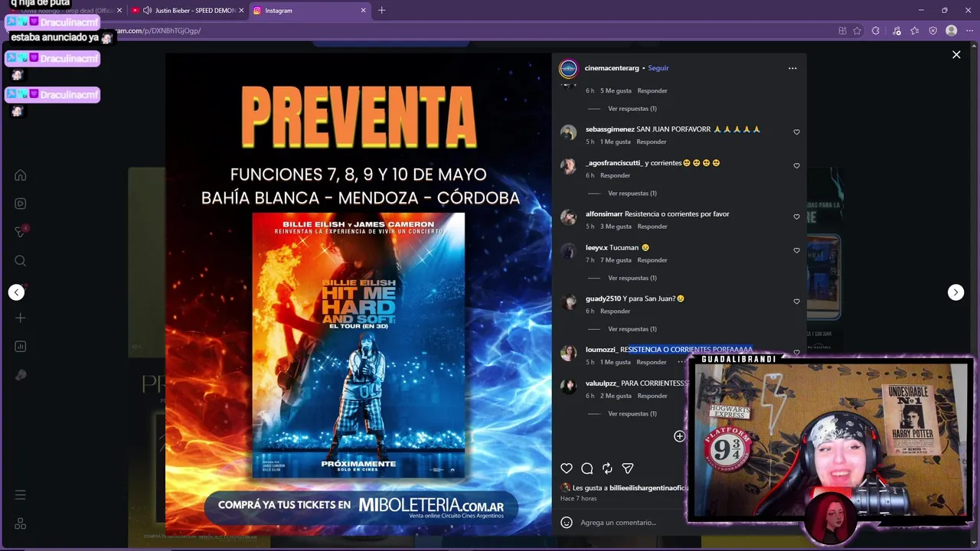Viewport: 980px width, 551px height.
Task: Open post options three-dots menu
Action: pyautogui.click(x=792, y=68)
